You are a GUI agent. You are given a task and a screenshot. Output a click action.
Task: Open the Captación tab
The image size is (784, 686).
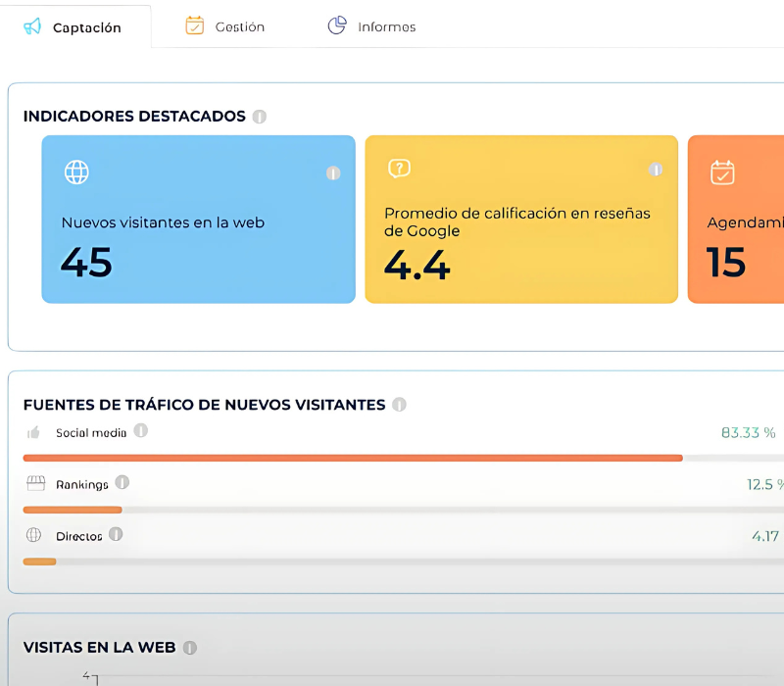pyautogui.click(x=74, y=27)
